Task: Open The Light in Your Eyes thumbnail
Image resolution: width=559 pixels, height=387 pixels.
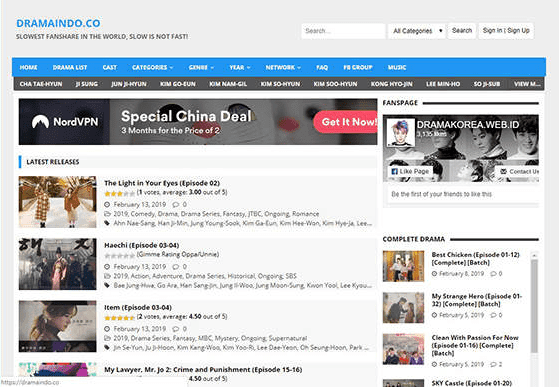Action: [57, 202]
